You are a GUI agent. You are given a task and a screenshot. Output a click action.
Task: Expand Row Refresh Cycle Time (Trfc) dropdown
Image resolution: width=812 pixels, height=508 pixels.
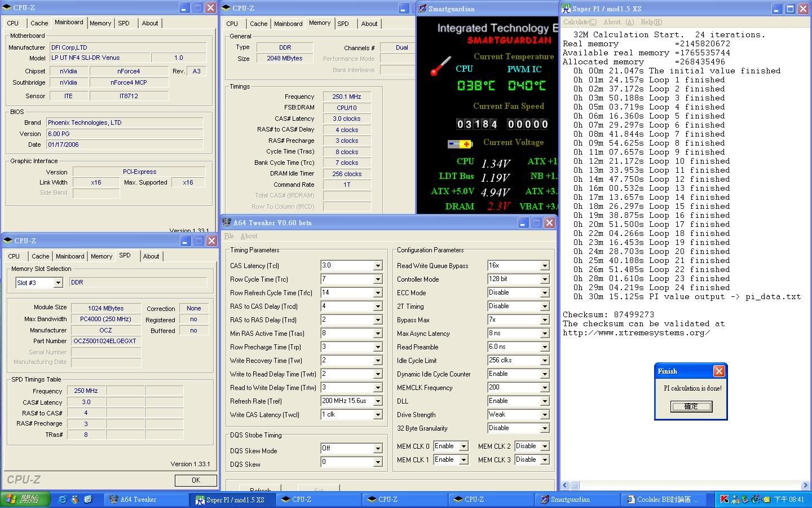378,293
